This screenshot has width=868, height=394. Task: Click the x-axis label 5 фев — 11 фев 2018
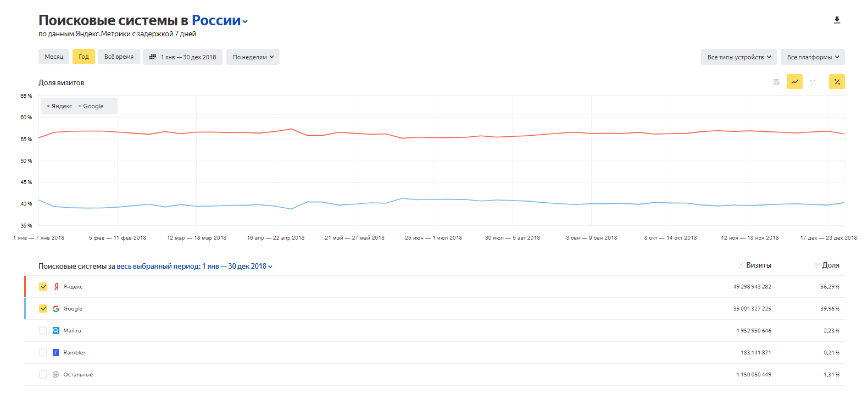(x=118, y=238)
